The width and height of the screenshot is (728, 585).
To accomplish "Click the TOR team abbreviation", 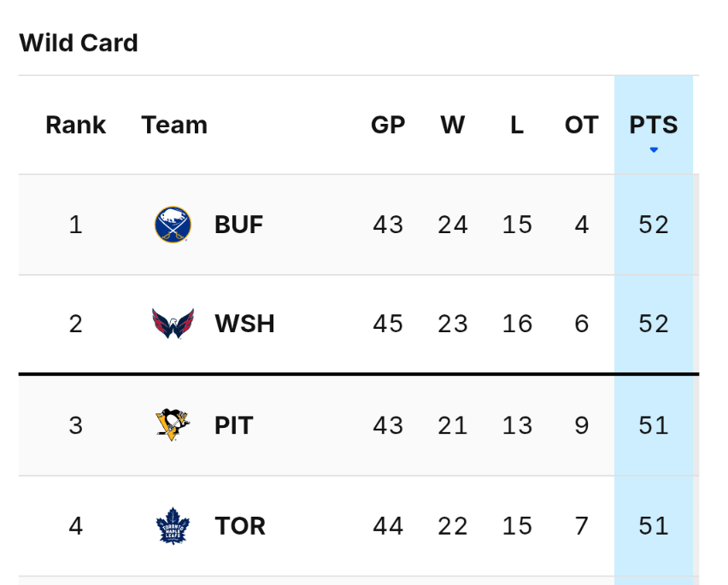I will [239, 526].
